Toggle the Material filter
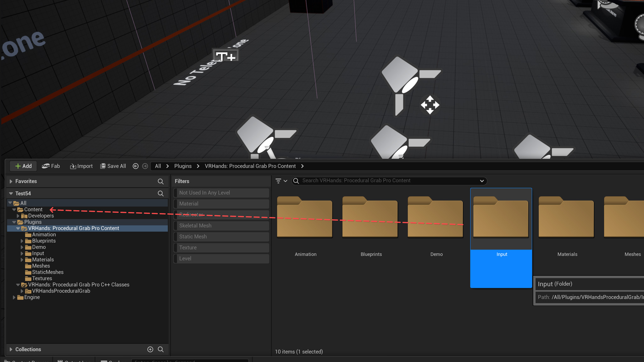The width and height of the screenshot is (644, 362). click(x=222, y=204)
